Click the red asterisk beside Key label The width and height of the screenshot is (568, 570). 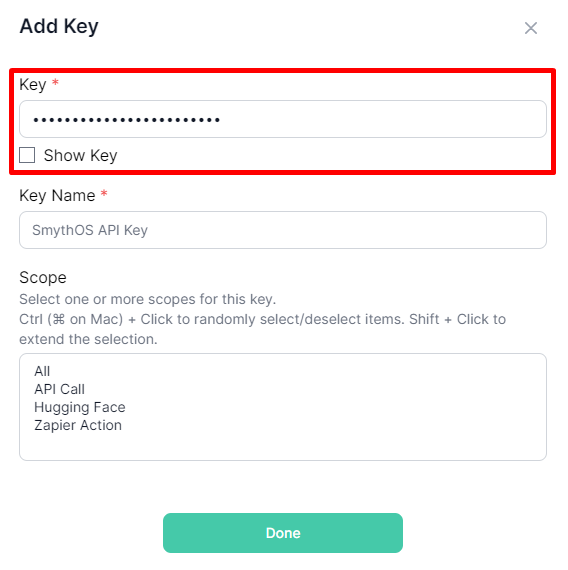pyautogui.click(x=55, y=82)
